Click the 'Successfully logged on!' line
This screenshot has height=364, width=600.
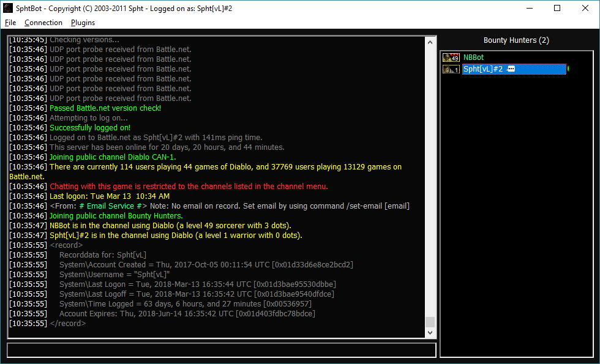click(x=90, y=128)
